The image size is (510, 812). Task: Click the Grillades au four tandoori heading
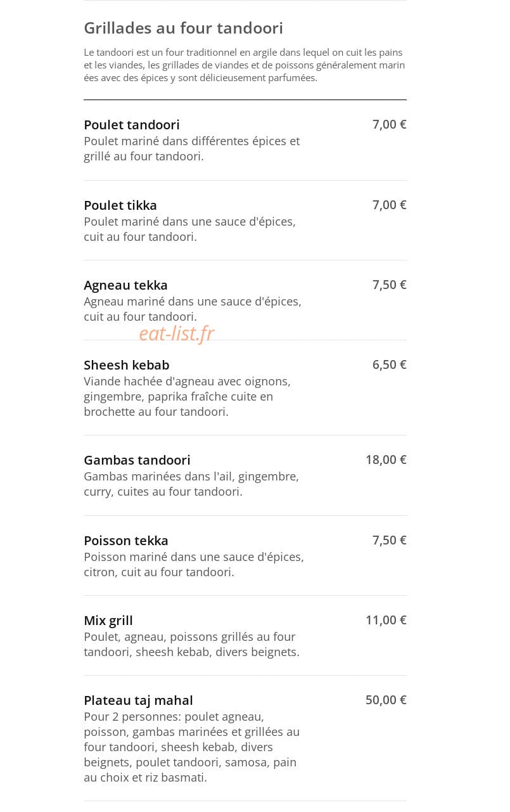coord(183,28)
